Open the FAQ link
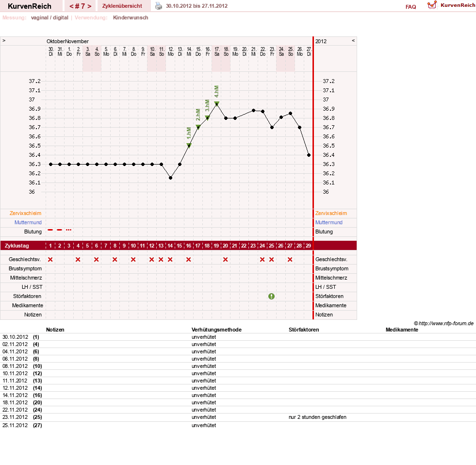 coord(410,7)
